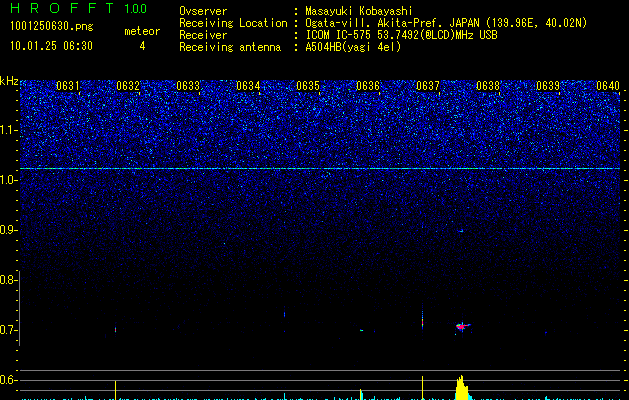Image resolution: width=629 pixels, height=400 pixels.
Task: Click the 0634 time marker
Action: [248, 86]
